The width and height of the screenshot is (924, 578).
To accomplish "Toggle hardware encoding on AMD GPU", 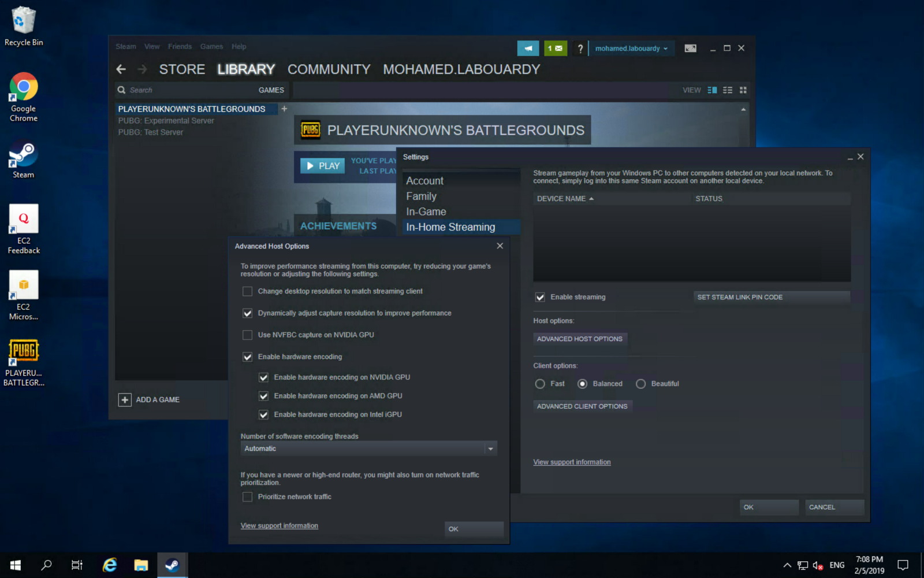I will [x=264, y=396].
